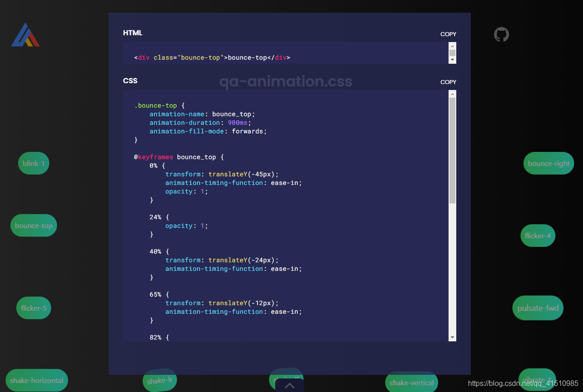Click the HTML panel scrollbar thumb
The width and height of the screenshot is (583, 392).
pyautogui.click(x=453, y=53)
